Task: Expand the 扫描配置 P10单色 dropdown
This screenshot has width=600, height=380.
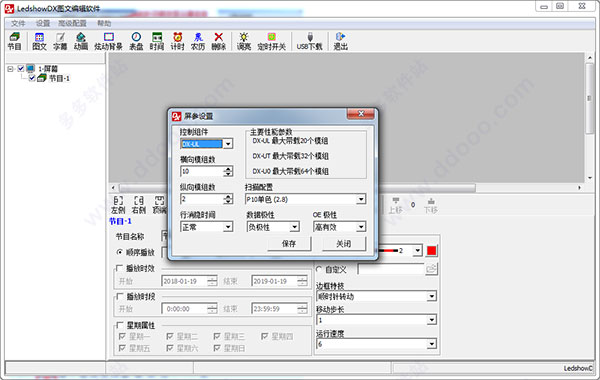Action: [x=305, y=199]
